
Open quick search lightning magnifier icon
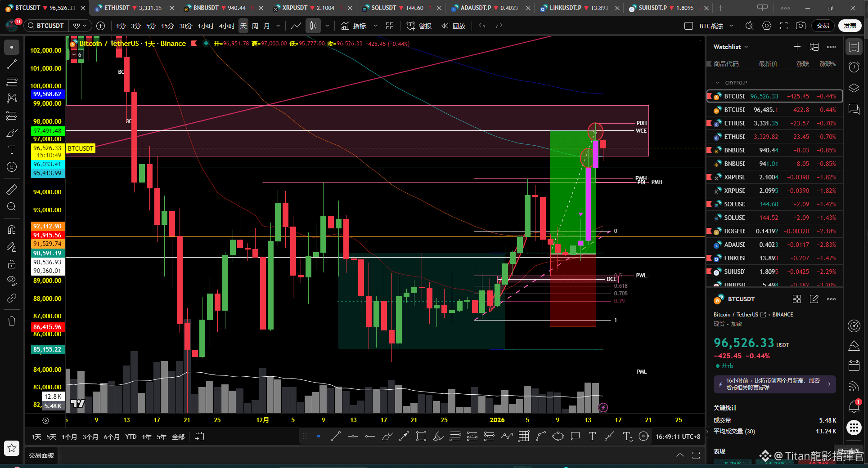[749, 26]
